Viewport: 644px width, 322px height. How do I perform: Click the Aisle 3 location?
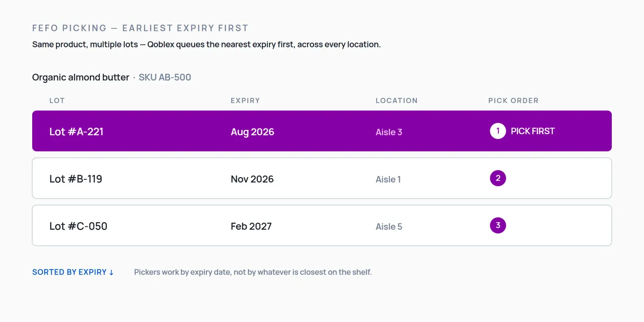pyautogui.click(x=389, y=132)
